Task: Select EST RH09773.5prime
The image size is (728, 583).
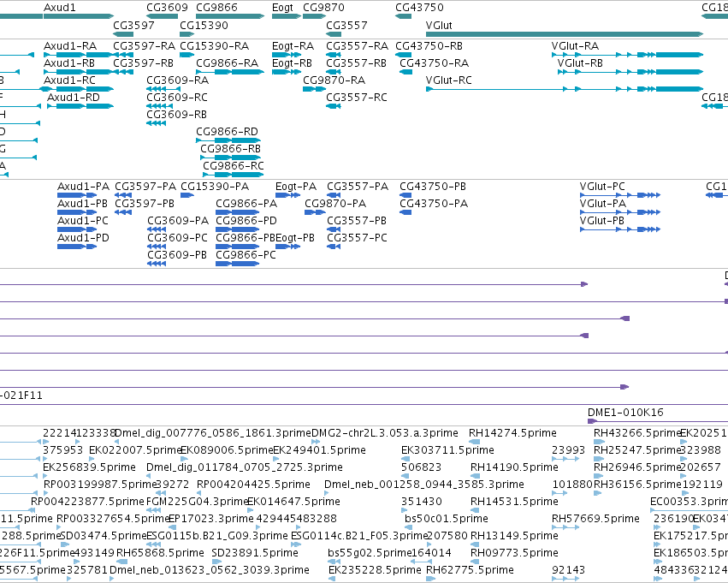Action: pos(514,553)
